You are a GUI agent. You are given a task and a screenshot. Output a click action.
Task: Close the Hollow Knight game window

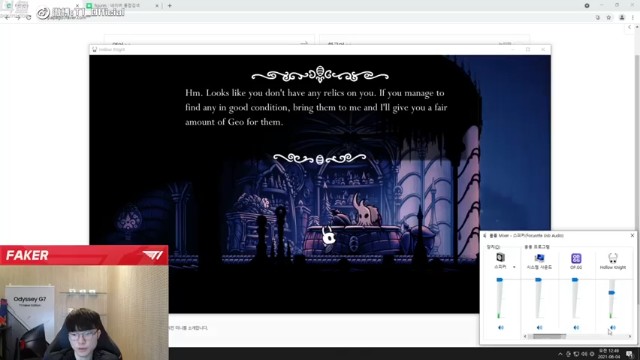(x=543, y=49)
